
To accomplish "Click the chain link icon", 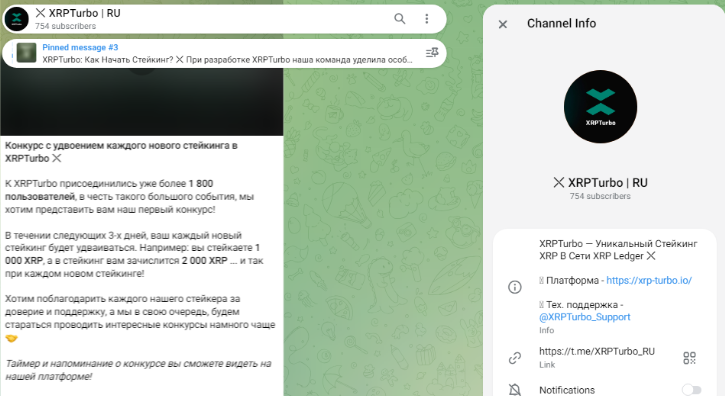I will (515, 358).
